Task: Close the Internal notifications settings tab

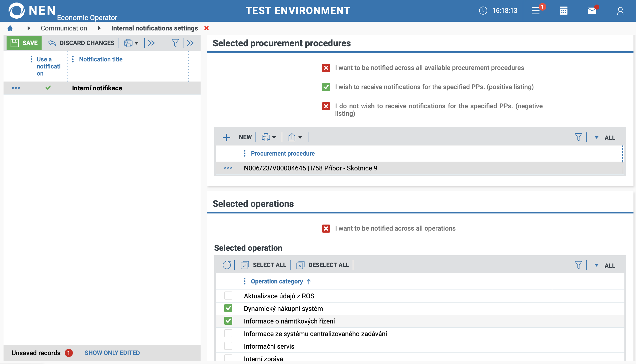Action: pos(206,28)
